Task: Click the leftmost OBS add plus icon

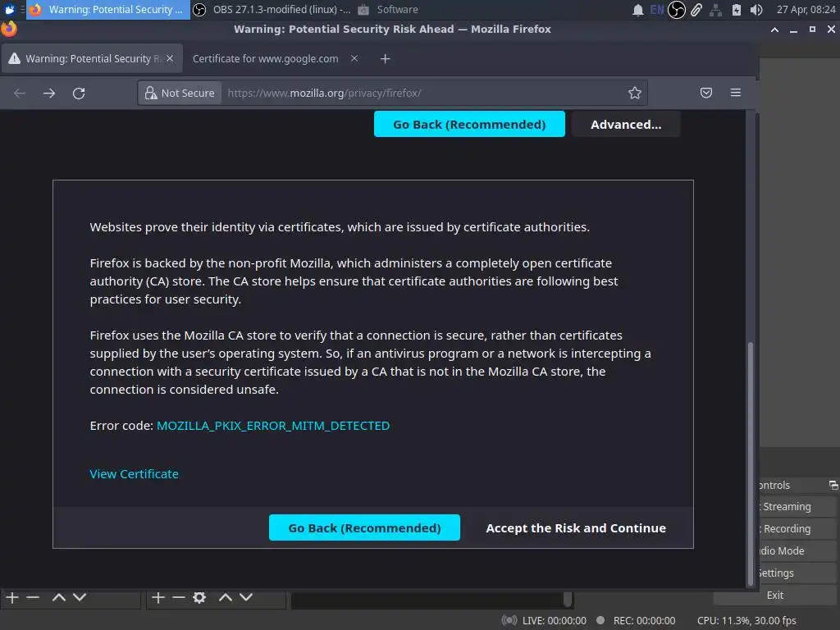Action: tap(12, 597)
